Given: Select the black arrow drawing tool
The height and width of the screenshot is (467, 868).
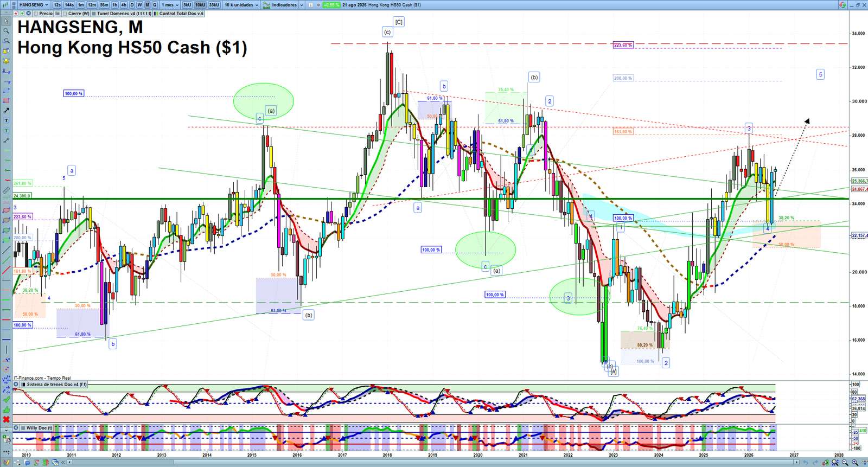Looking at the screenshot, I should [x=6, y=111].
